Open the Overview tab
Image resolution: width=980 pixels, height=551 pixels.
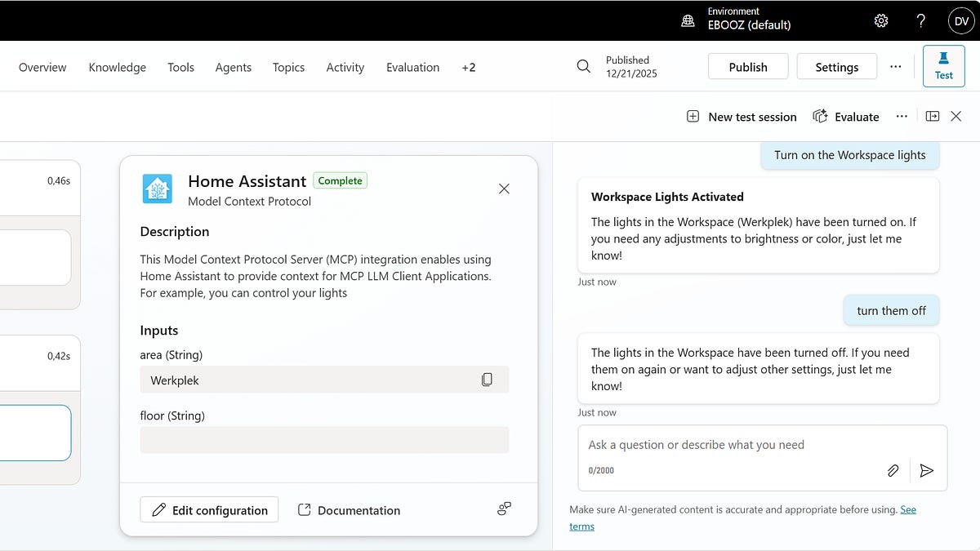[42, 67]
